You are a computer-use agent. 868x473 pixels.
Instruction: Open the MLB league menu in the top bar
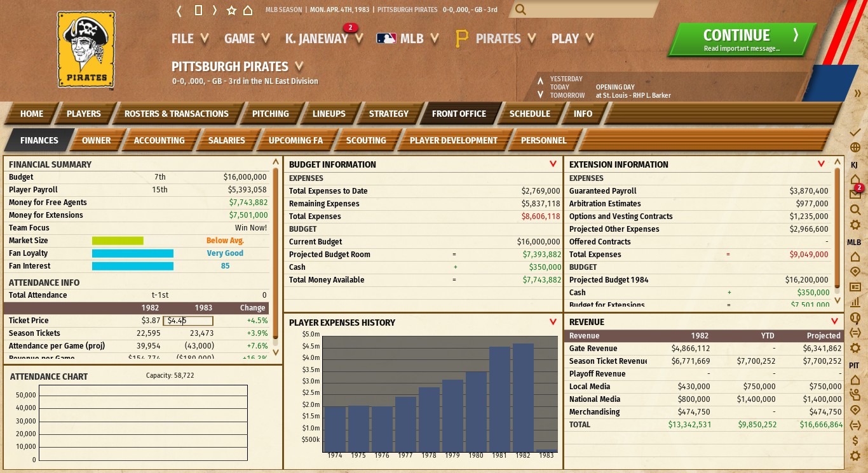(x=419, y=39)
